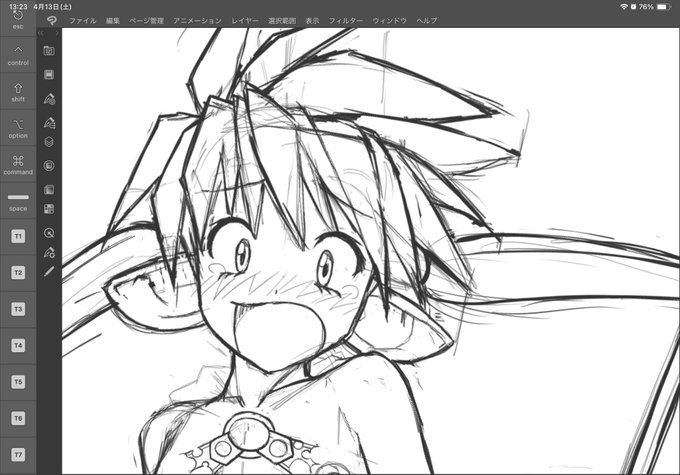Tap the shift modifier key
The width and height of the screenshot is (680, 475).
18,91
